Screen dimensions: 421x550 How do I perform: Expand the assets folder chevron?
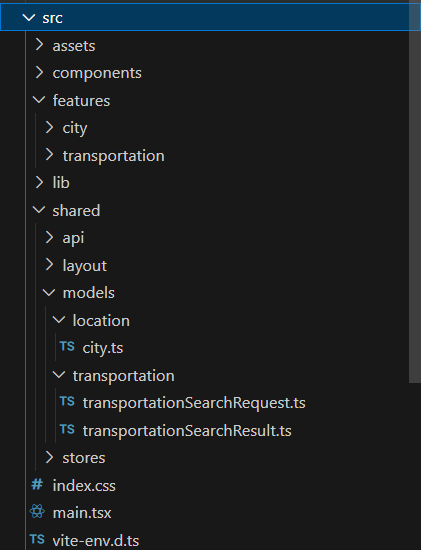pos(39,45)
